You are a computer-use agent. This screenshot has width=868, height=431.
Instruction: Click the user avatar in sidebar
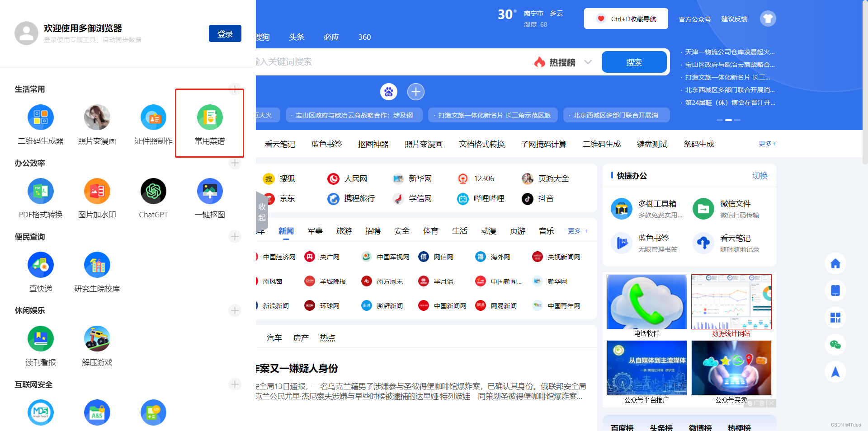coord(26,33)
